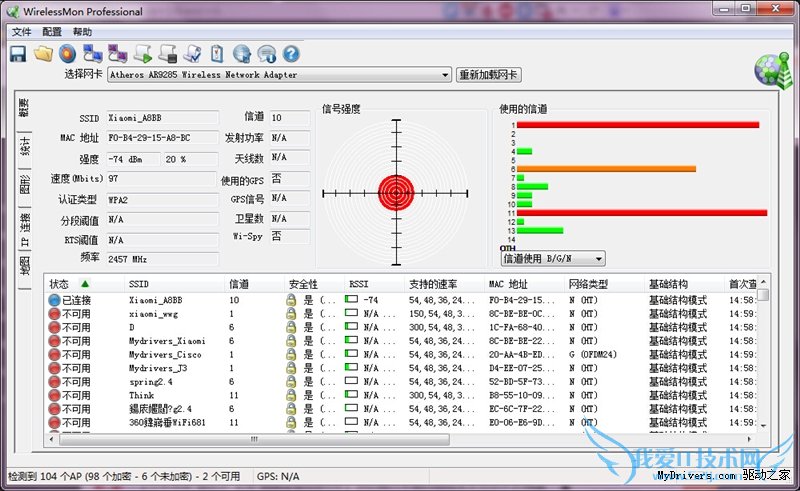Screen dimensions: 800x491
Task: Click the Save (floppy disk) toolbar icon
Action: tap(18, 54)
